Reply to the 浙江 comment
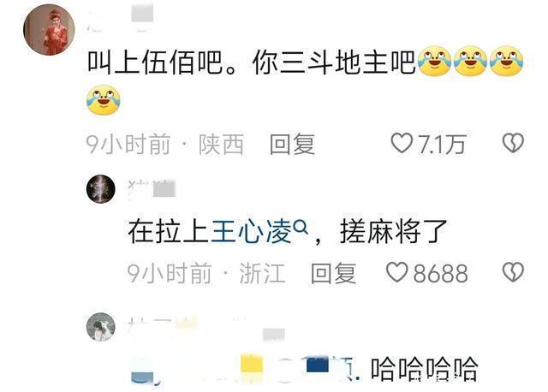The height and width of the screenshot is (392, 548). pyautogui.click(x=333, y=273)
